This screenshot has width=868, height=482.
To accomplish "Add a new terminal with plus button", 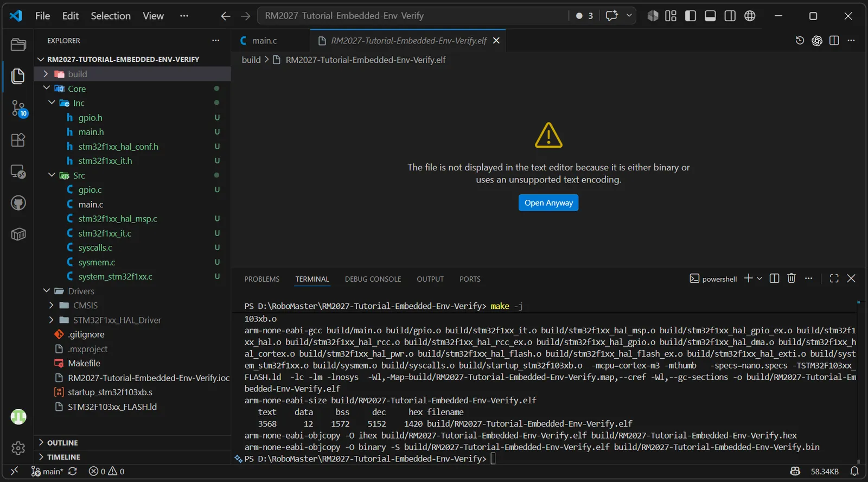I will point(748,278).
